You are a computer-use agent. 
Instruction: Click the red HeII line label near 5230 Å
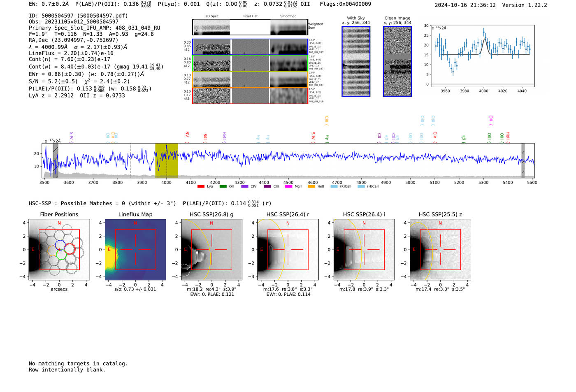coord(508,137)
